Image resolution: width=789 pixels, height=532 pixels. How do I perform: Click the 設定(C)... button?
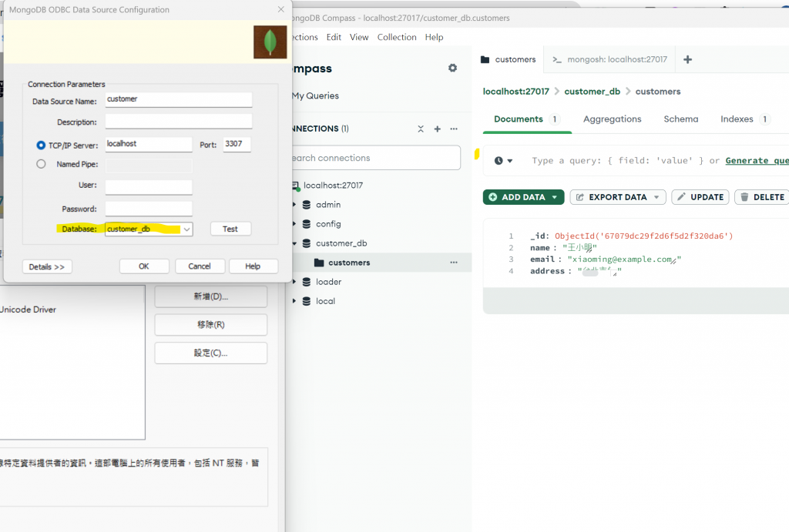pos(211,353)
